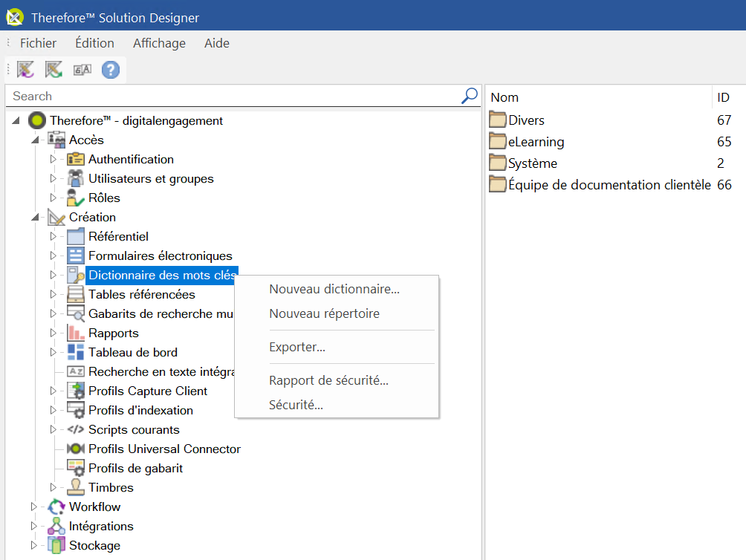Open the Aide menu
Image resolution: width=746 pixels, height=560 pixels.
click(217, 43)
